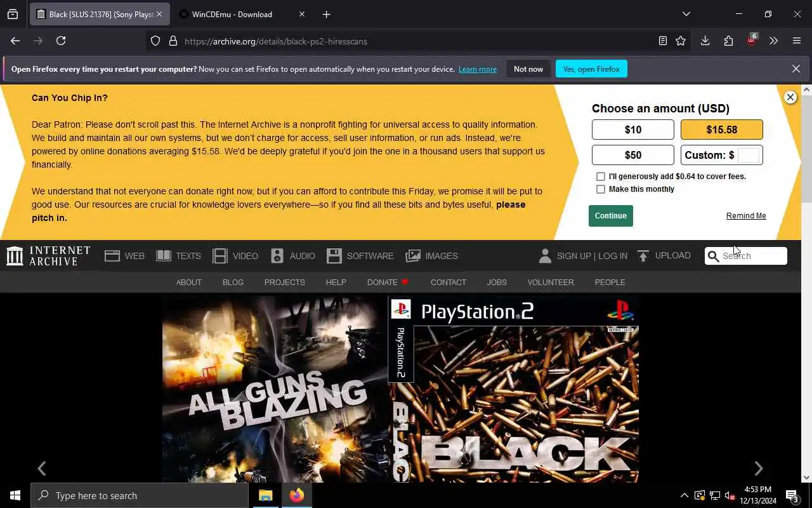Open the Extensions puzzle icon

click(728, 41)
